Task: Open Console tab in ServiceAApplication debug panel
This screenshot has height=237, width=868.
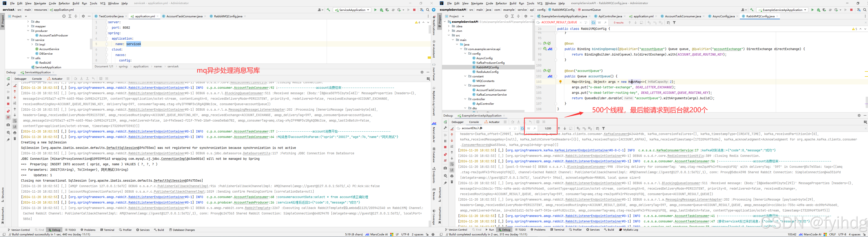Action: [37, 79]
